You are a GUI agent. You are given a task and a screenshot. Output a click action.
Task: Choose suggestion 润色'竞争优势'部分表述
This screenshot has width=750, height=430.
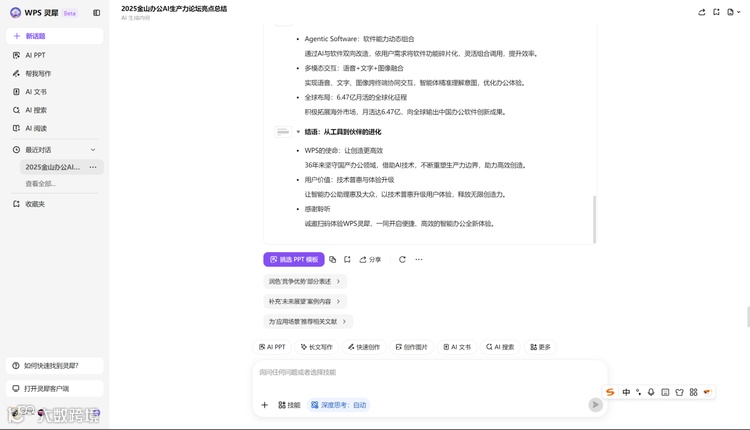click(x=305, y=281)
